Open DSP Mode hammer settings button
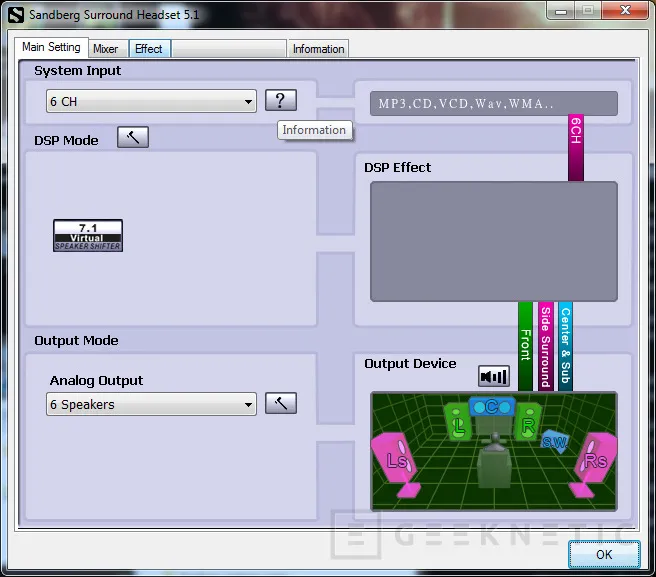The height and width of the screenshot is (577, 656). point(133,137)
